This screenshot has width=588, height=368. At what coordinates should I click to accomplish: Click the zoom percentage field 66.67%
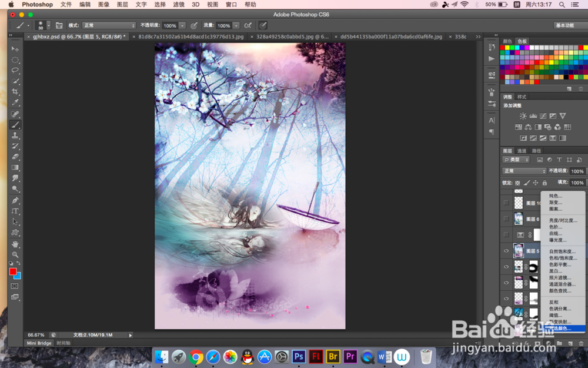tap(36, 335)
